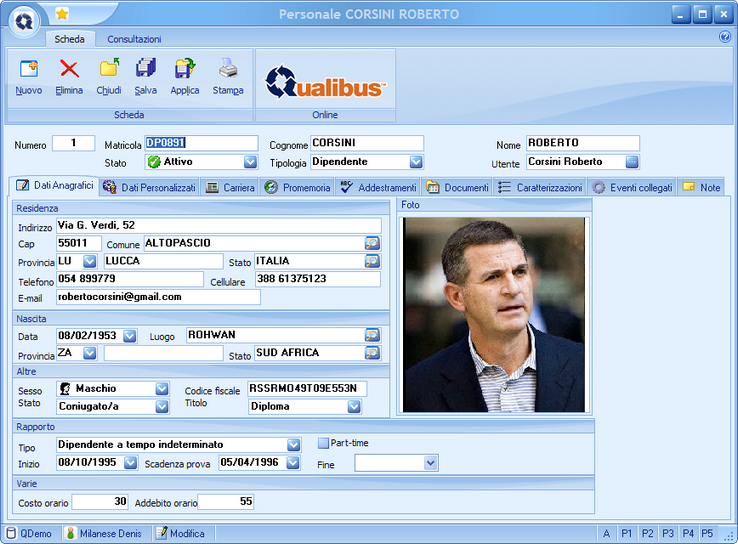
Task: Click the Applica toolbar icon
Action: pos(185,70)
